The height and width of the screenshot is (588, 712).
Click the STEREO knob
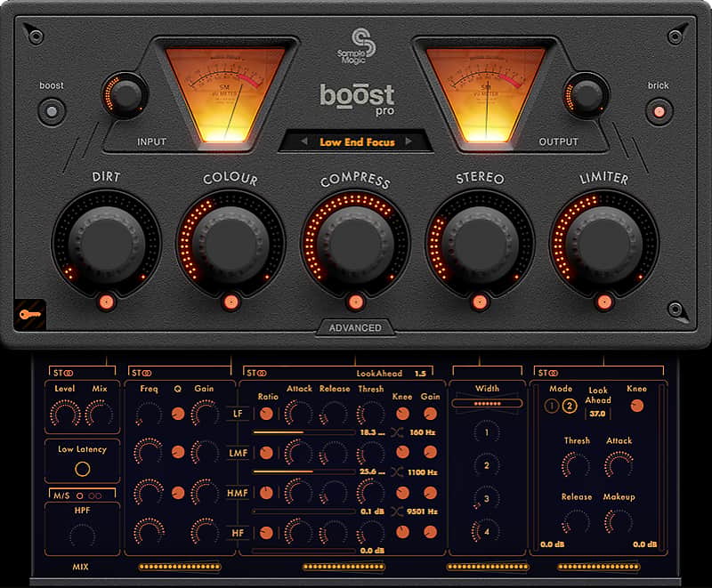point(480,244)
